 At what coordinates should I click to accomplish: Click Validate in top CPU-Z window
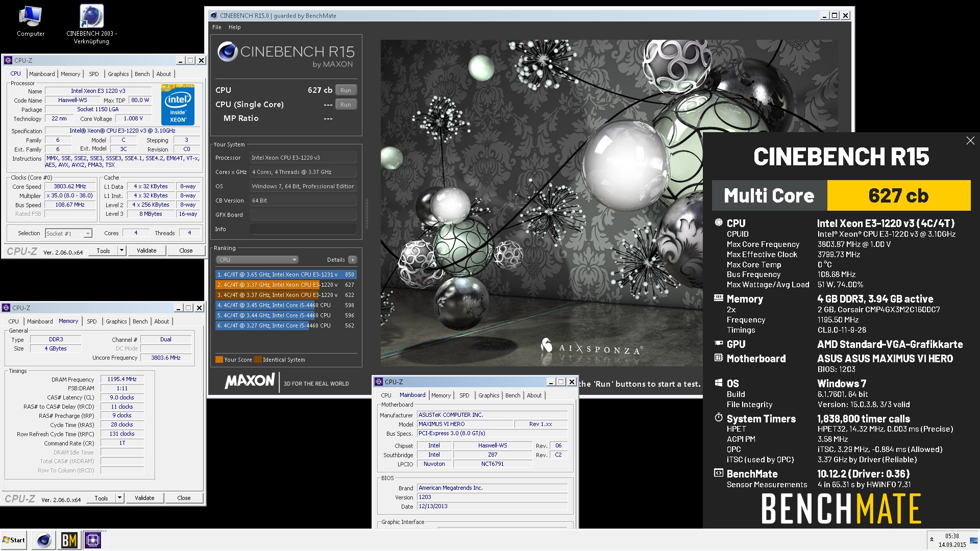click(x=146, y=251)
